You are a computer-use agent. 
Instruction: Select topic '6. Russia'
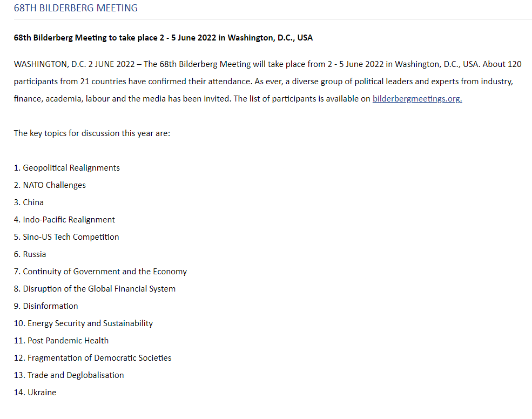[x=30, y=254]
